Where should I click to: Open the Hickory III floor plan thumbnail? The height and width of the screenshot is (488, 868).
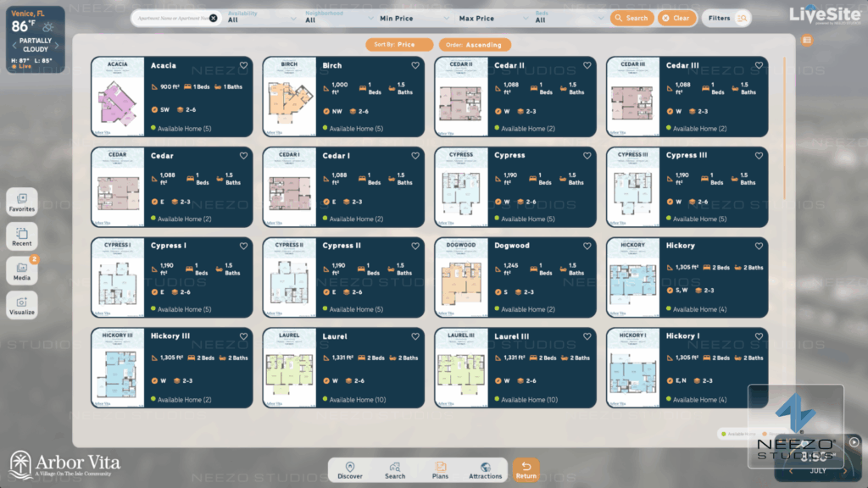coord(117,368)
